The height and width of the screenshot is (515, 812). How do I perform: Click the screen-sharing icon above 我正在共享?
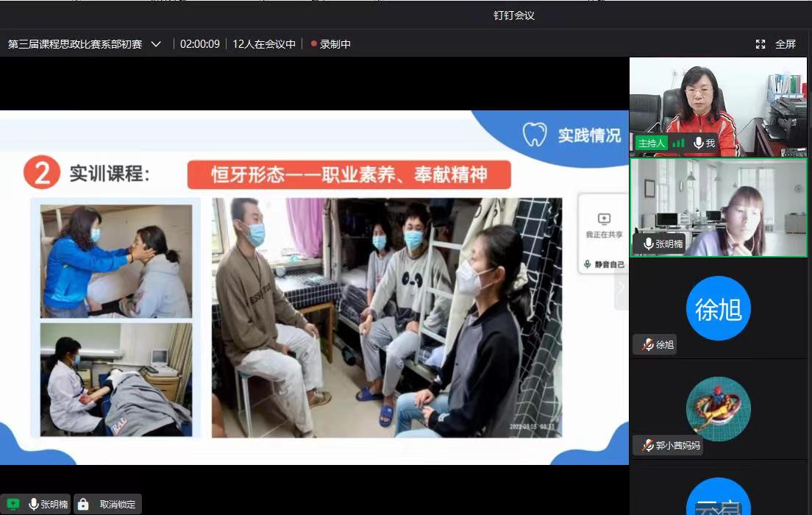point(604,219)
